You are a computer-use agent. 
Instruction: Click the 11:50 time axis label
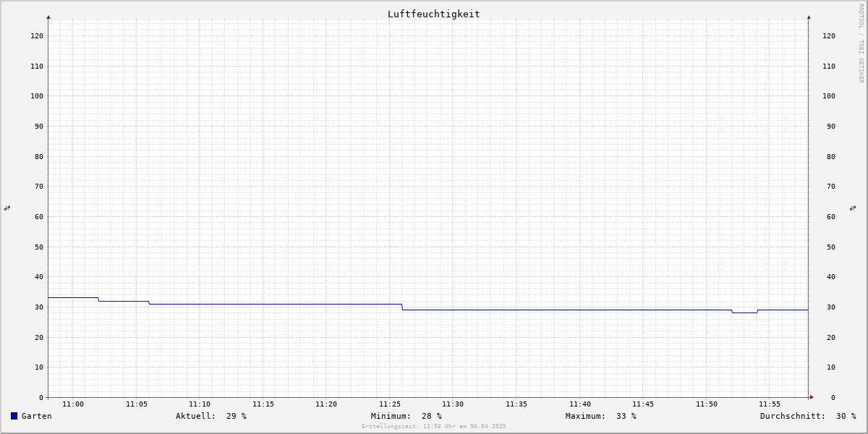(x=707, y=404)
